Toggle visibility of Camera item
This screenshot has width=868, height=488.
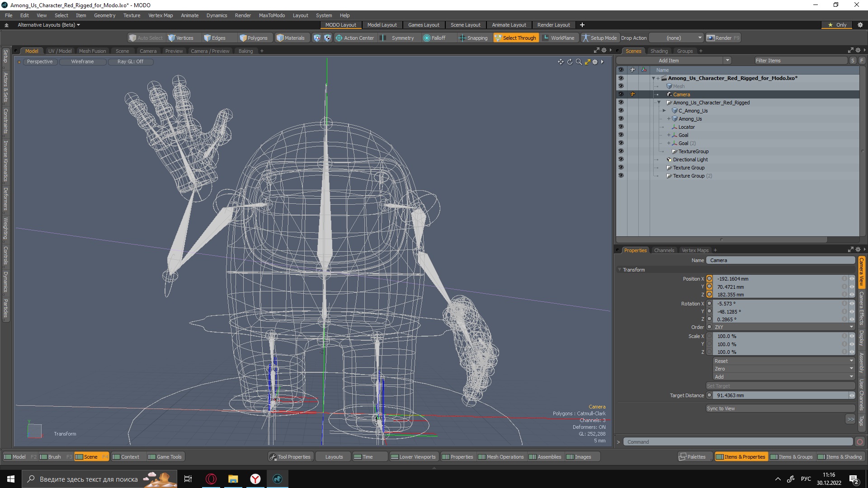[x=621, y=94]
